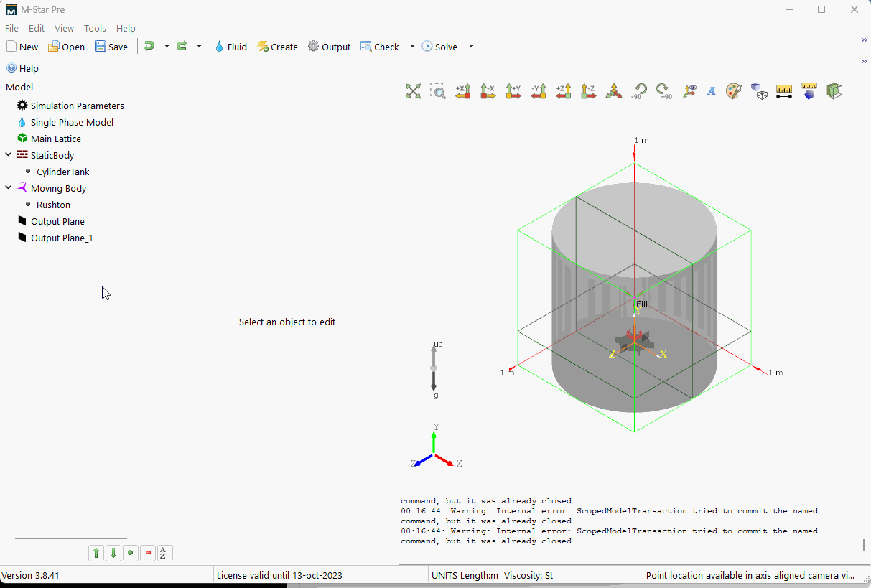The height and width of the screenshot is (588, 871).
Task: Open the Solve dropdown arrow
Action: (471, 47)
